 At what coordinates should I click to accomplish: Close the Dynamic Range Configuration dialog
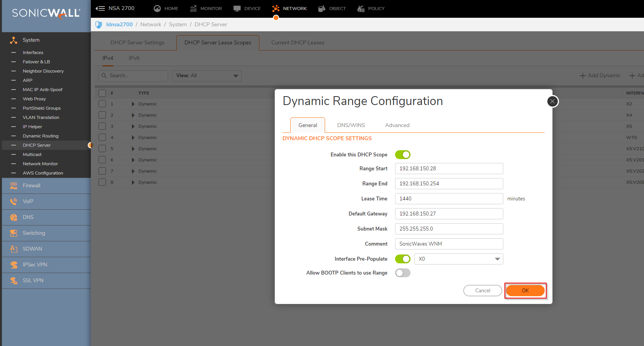click(x=552, y=102)
